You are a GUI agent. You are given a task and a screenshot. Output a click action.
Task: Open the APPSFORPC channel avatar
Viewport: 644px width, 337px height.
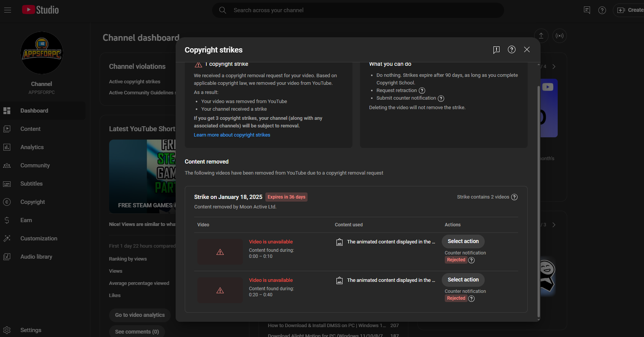41,53
